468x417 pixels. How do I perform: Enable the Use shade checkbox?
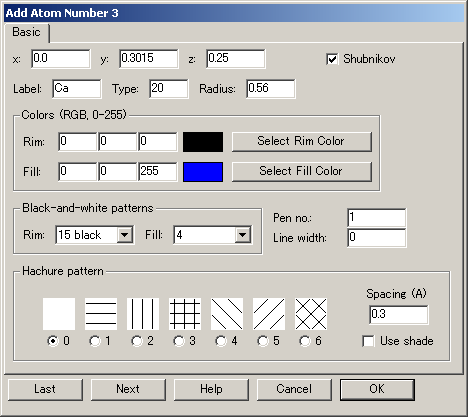pyautogui.click(x=368, y=341)
